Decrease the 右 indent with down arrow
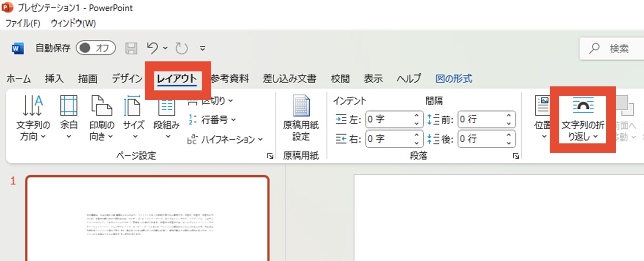The height and width of the screenshot is (261, 644). (x=417, y=142)
